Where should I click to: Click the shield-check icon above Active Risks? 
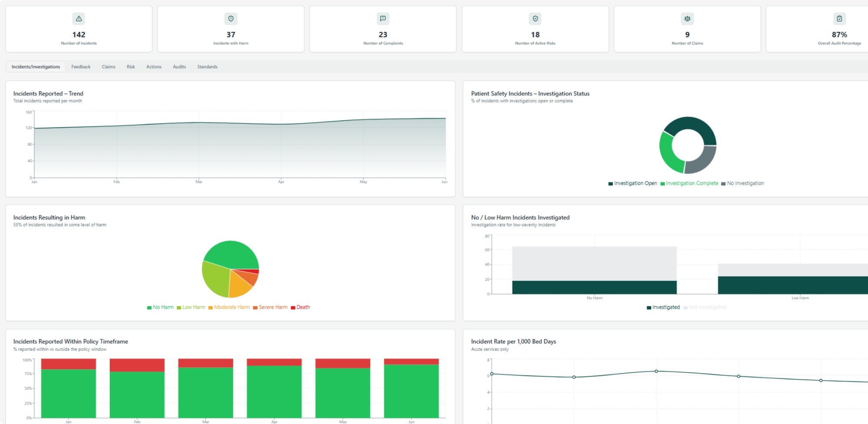535,19
